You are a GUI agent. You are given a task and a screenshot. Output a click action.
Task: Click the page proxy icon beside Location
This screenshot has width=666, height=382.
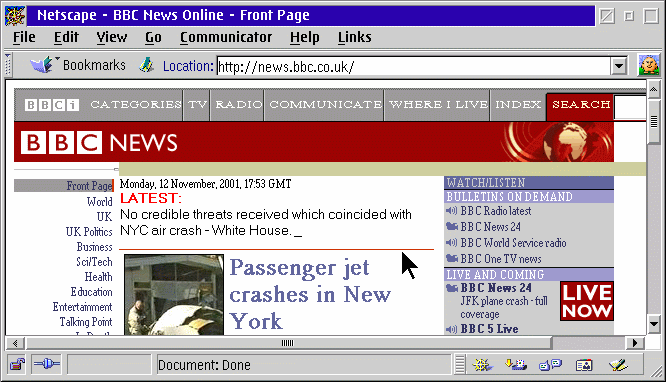[x=147, y=65]
